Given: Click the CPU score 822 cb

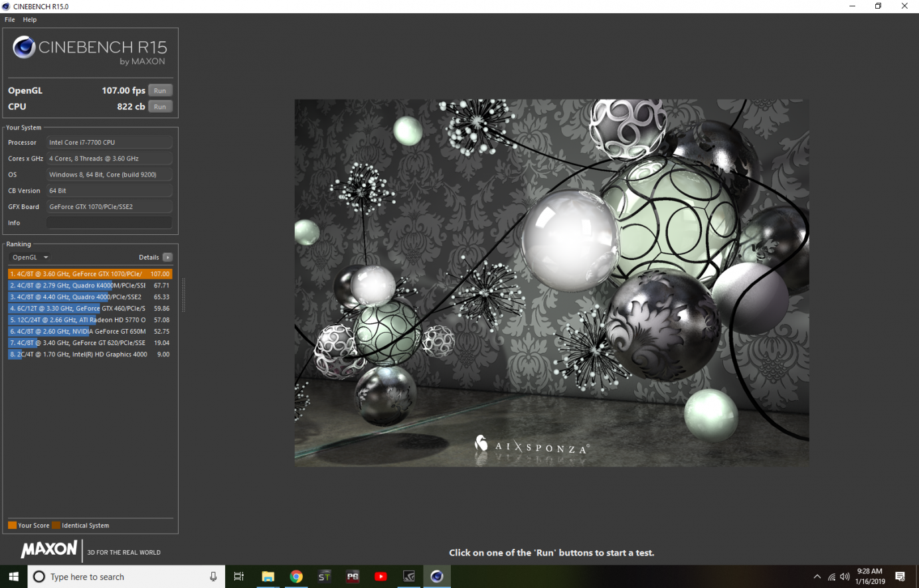Looking at the screenshot, I should tap(131, 107).
